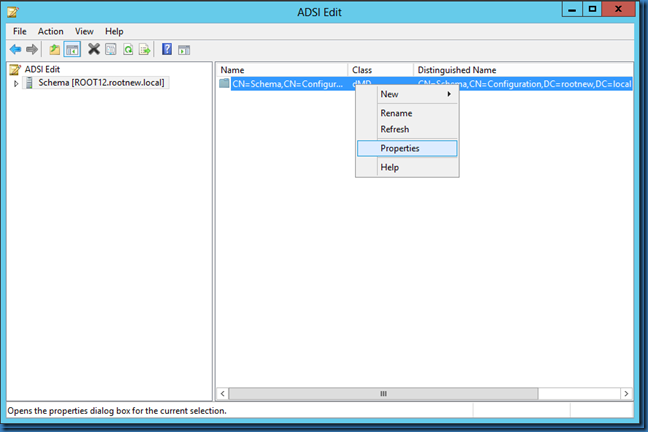Click the folder icon of CN=Schema row
Image resolution: width=648 pixels, height=432 pixels.
pos(224,84)
